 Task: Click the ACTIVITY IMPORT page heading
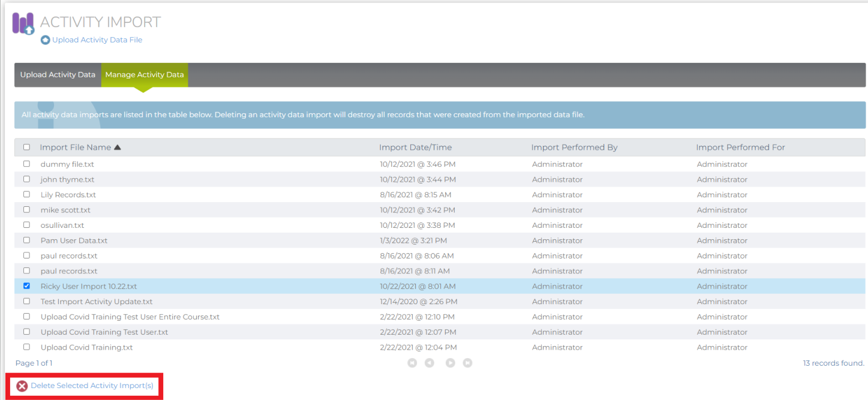point(100,22)
